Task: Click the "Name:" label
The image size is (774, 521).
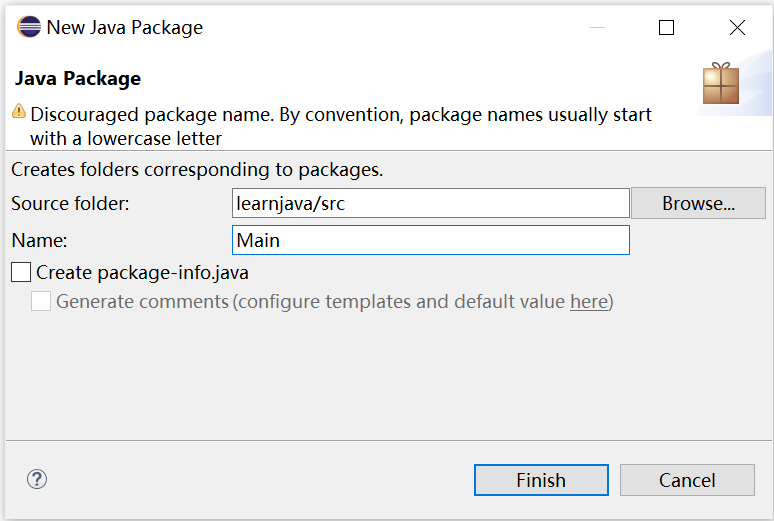Action: (x=39, y=240)
